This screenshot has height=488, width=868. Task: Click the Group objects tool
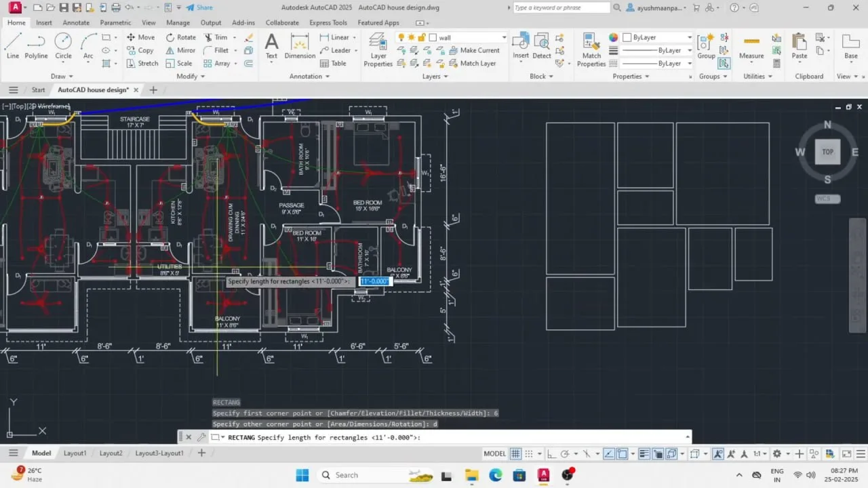706,46
